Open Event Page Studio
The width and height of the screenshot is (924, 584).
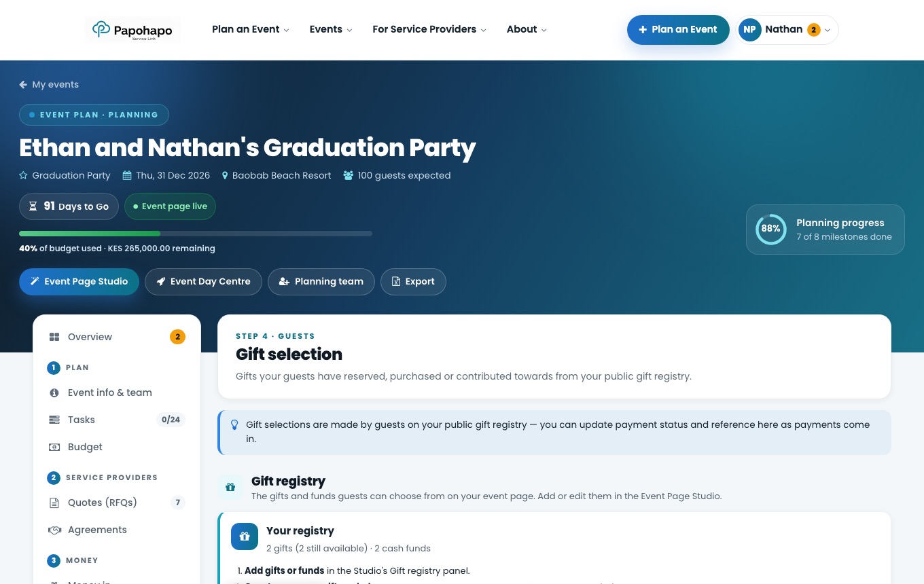[x=79, y=282]
